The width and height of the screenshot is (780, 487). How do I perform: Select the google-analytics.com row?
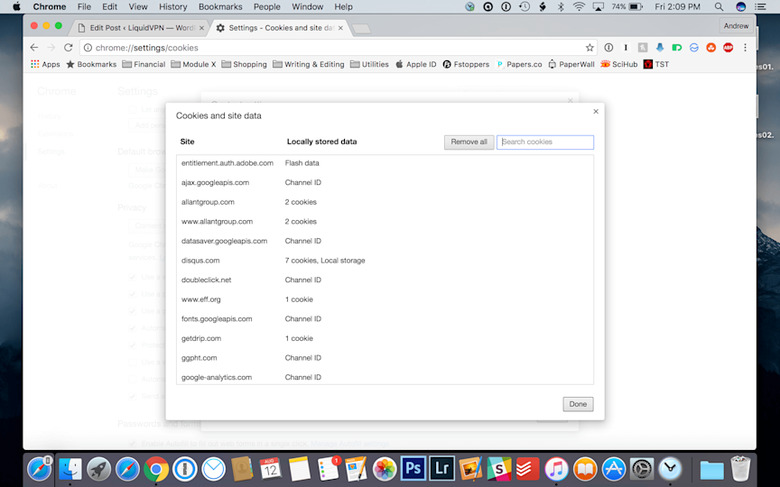[385, 377]
